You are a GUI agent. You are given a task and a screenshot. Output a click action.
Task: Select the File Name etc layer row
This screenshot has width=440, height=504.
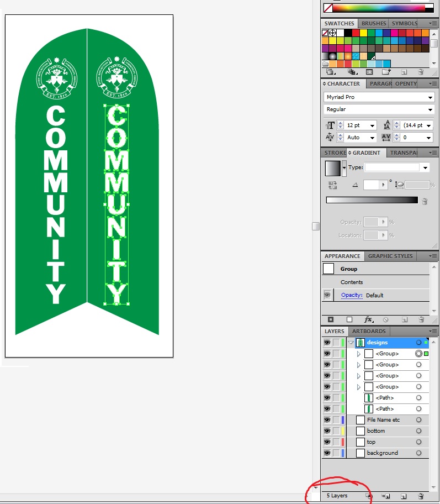pyautogui.click(x=387, y=420)
